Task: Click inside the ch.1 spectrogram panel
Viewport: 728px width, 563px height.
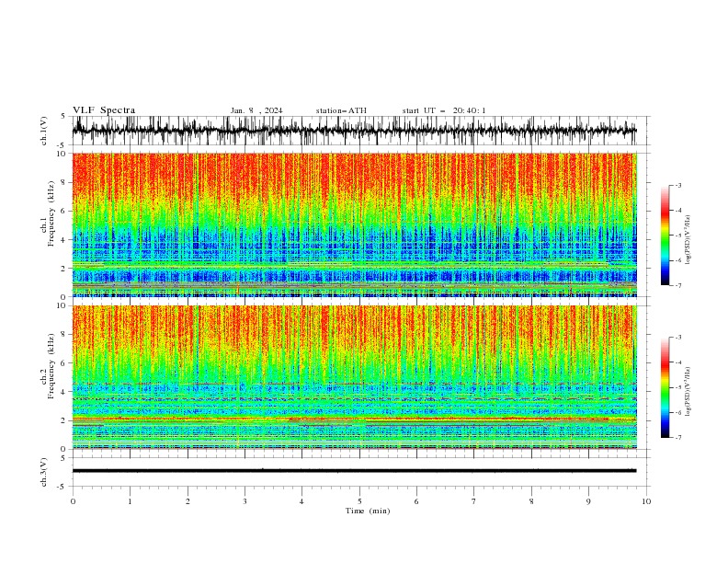Action: 354,224
